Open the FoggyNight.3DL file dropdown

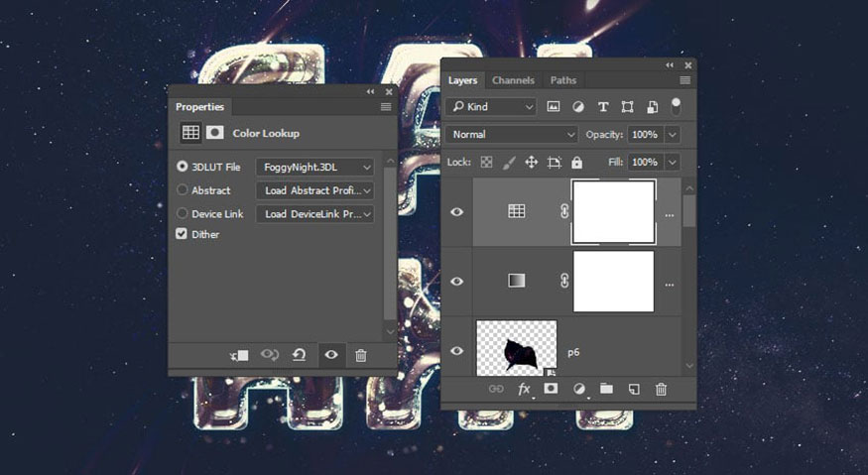[x=314, y=167]
